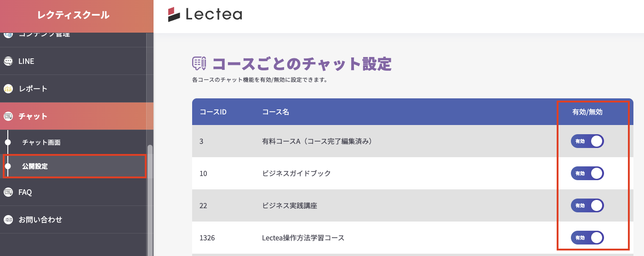Click the お問い合わせ link
Screen dimensions: 644x256
[x=40, y=220]
